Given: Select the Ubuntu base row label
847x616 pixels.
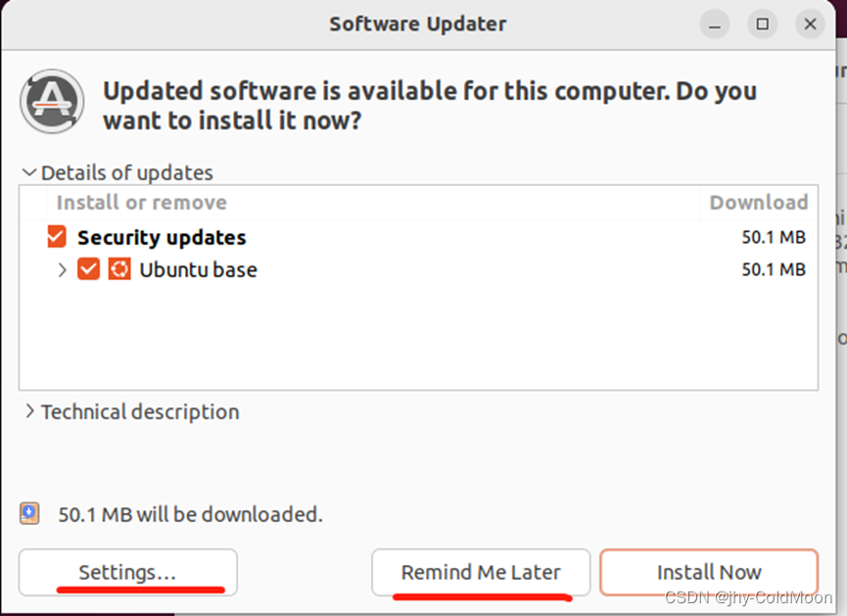Looking at the screenshot, I should coord(198,269).
